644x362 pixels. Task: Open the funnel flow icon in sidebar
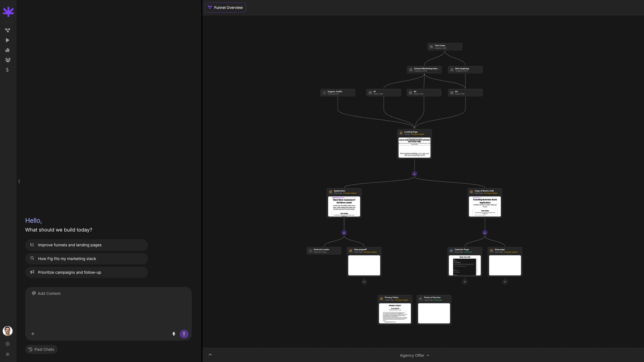7,30
